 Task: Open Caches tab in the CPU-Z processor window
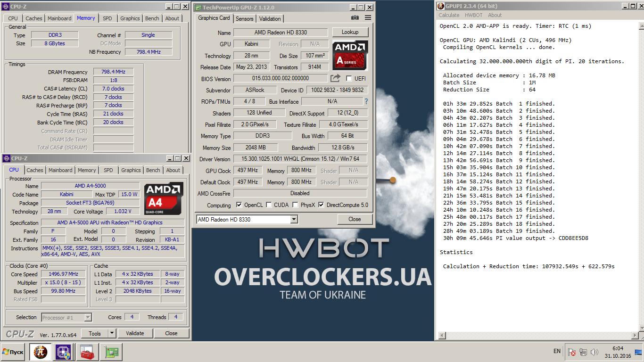click(35, 170)
